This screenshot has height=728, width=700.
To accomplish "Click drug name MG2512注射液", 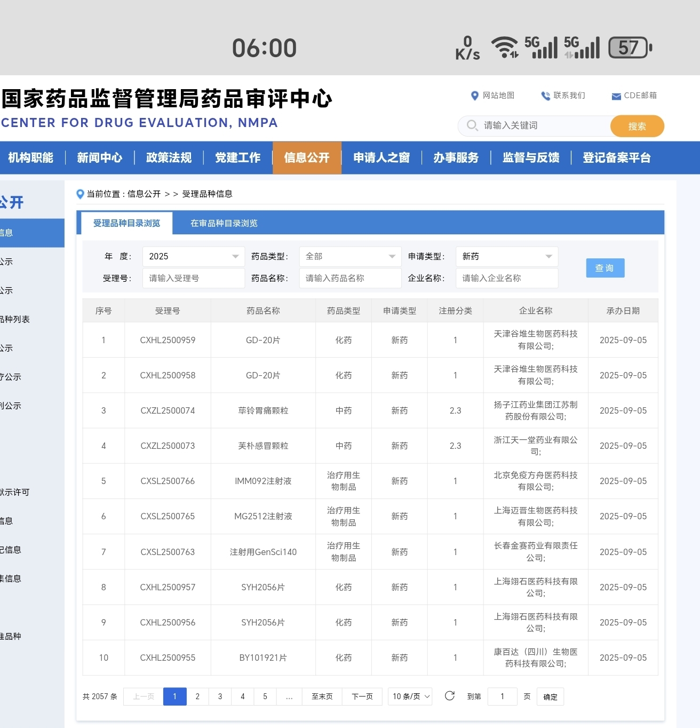I will click(263, 516).
